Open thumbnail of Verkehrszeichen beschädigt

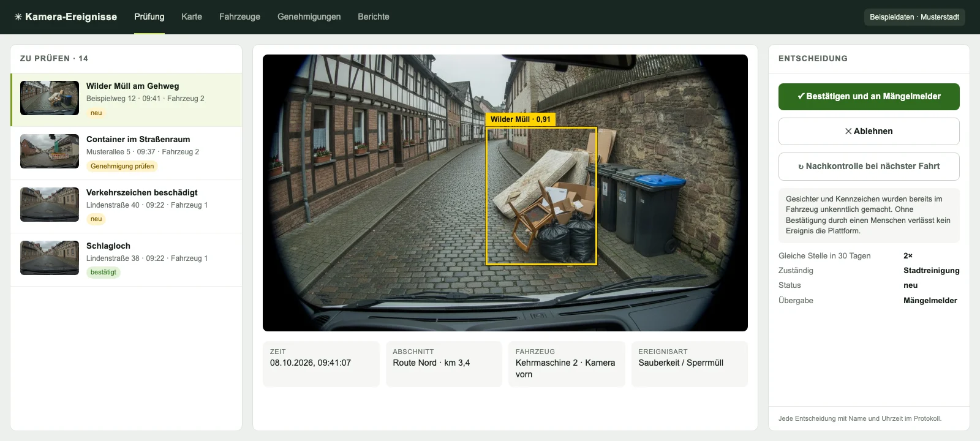tap(50, 205)
